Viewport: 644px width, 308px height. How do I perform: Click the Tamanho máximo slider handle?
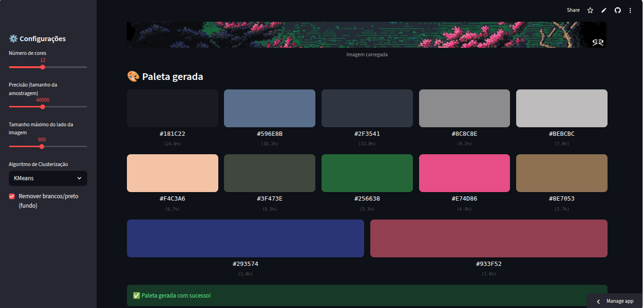click(42, 147)
